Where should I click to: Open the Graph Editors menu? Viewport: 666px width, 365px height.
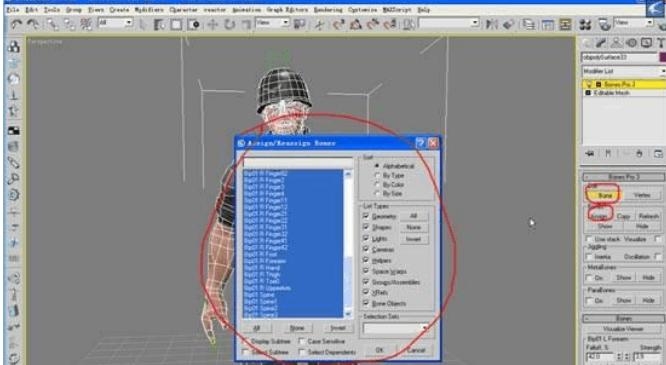[x=287, y=9]
